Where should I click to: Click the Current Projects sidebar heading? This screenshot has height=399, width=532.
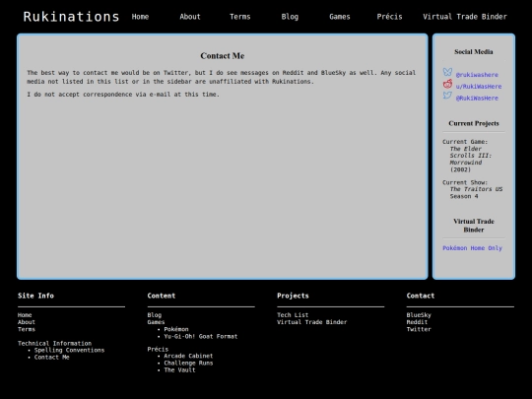pyautogui.click(x=474, y=123)
